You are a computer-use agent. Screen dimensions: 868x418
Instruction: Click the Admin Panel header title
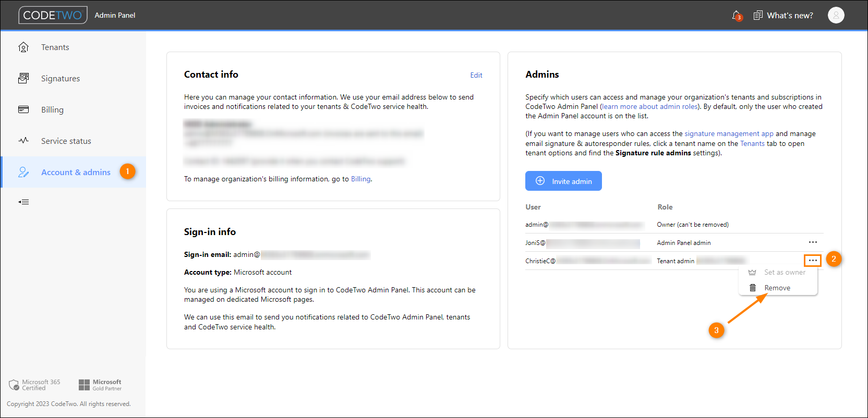pos(115,15)
